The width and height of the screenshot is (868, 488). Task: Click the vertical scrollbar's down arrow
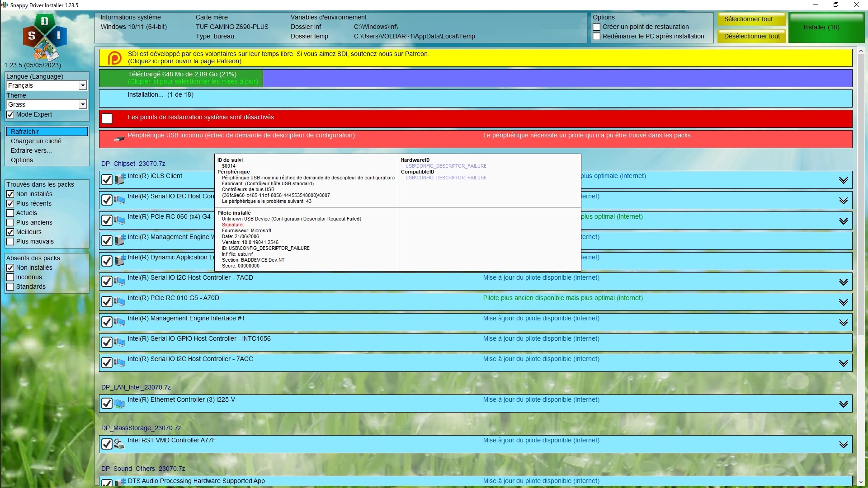(861, 482)
